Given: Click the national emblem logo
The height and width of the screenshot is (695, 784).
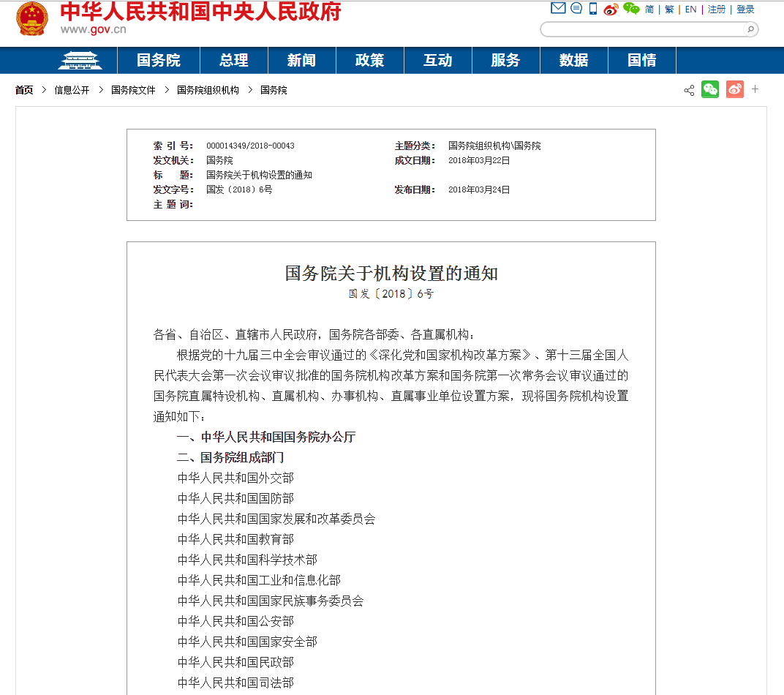Looking at the screenshot, I should tap(32, 19).
